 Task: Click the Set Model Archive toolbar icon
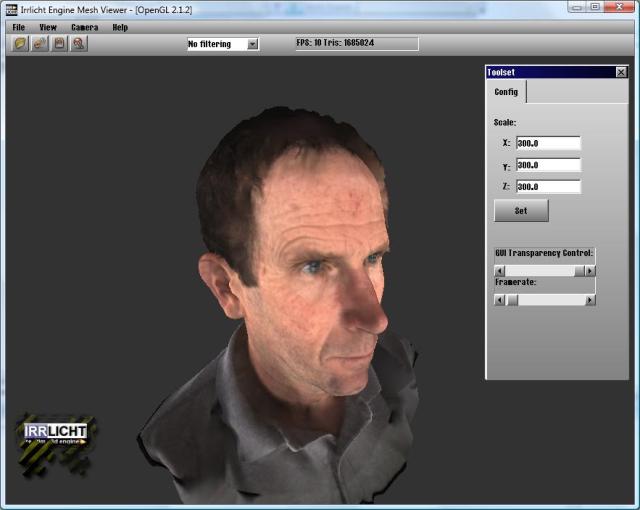pos(59,44)
